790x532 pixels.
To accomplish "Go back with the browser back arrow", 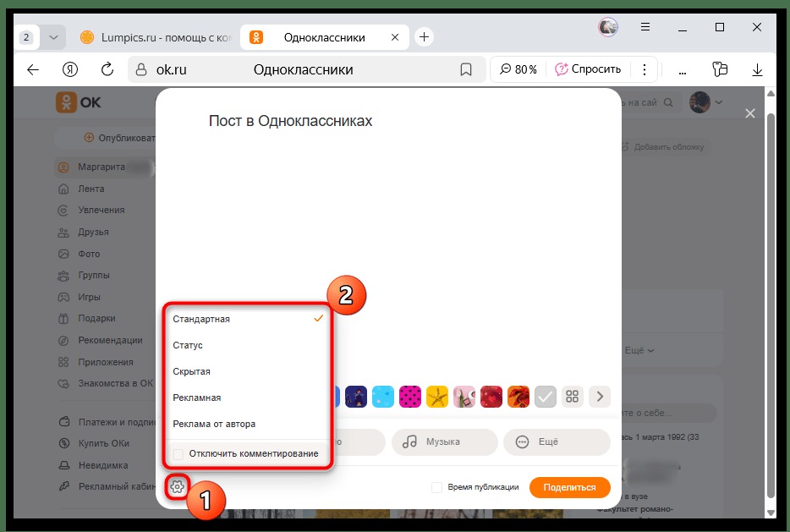I will pos(33,69).
